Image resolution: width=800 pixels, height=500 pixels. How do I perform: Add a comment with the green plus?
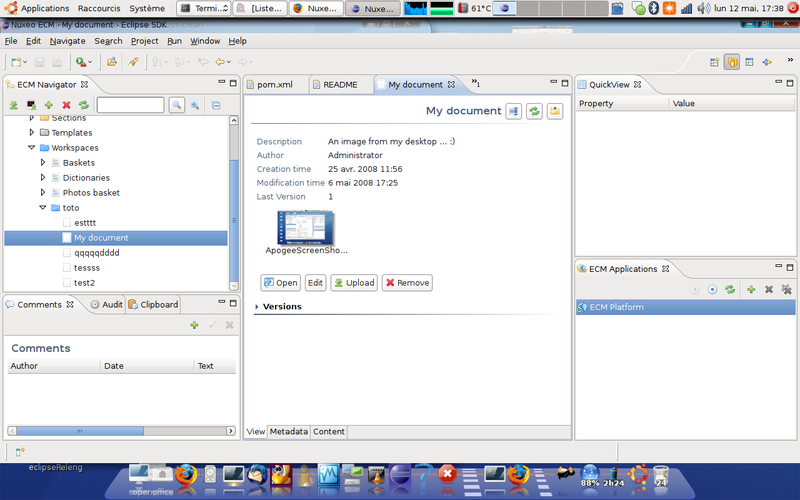point(194,325)
